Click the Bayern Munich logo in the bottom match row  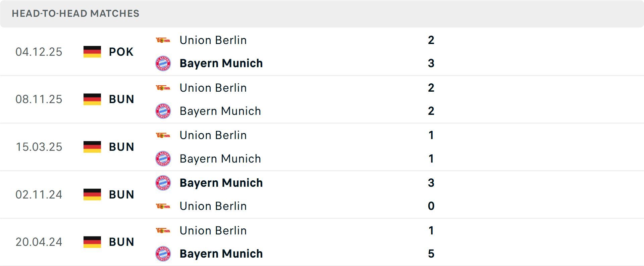(x=163, y=254)
